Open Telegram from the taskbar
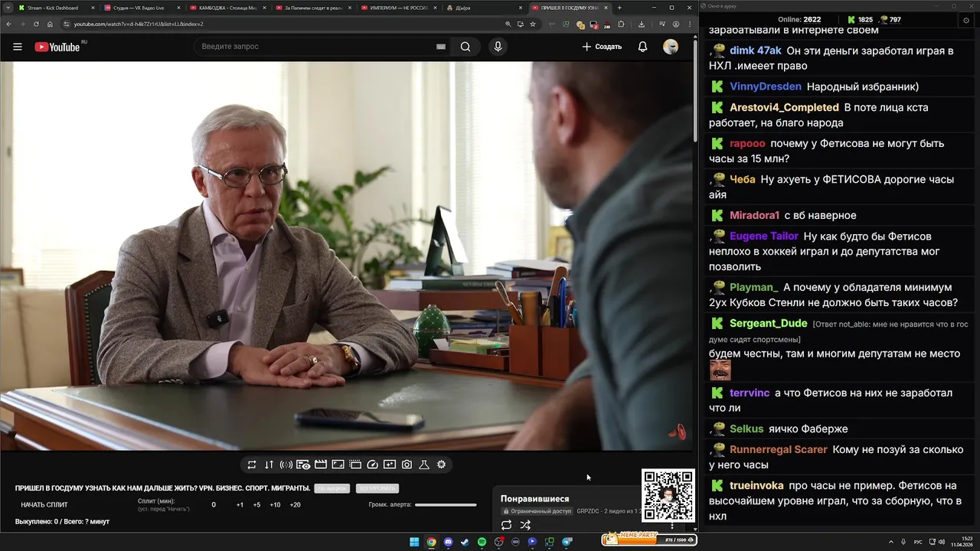This screenshot has height=551, width=980. coord(567,542)
